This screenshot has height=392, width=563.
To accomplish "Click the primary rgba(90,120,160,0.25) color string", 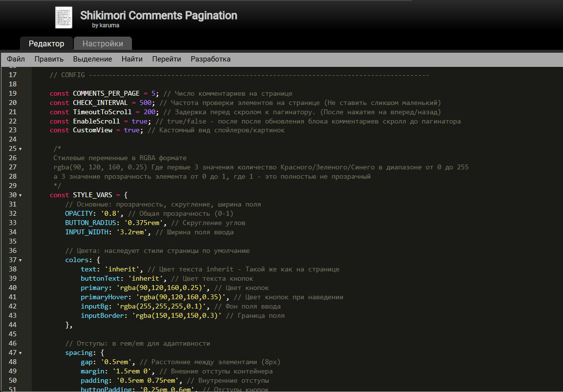I will pos(163,288).
